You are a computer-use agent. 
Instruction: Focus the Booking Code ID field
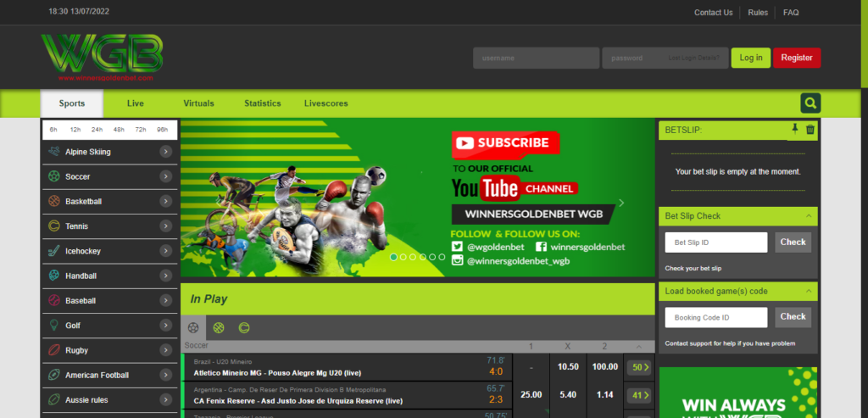pos(715,317)
